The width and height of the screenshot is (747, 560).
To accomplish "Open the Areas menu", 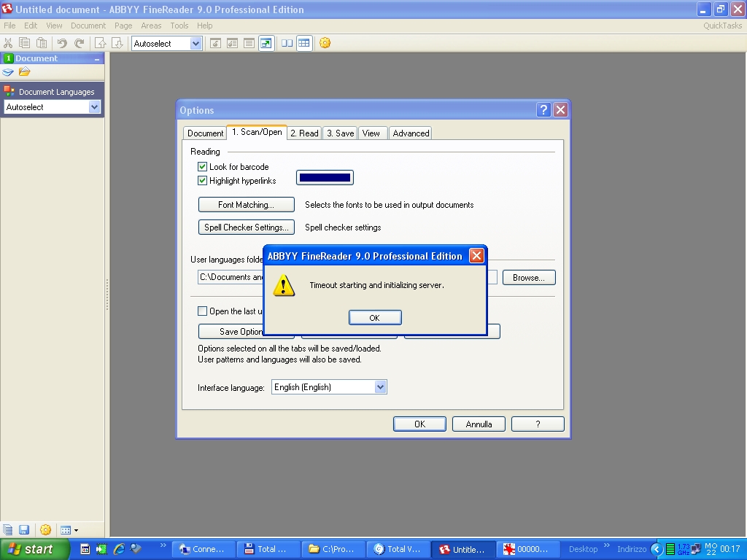I will pyautogui.click(x=151, y=26).
